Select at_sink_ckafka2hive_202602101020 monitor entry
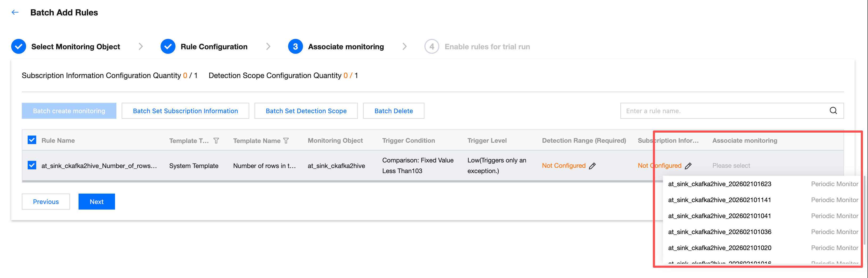The height and width of the screenshot is (278, 868). [x=719, y=248]
